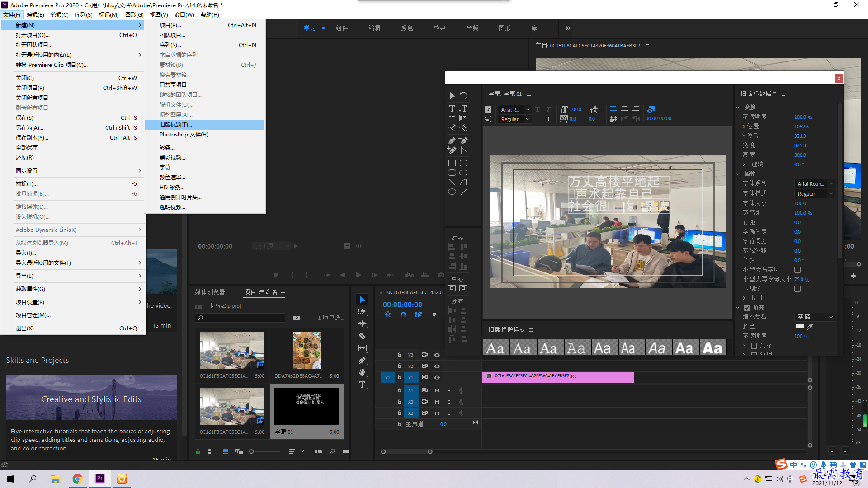The height and width of the screenshot is (488, 868).
Task: Open Arial Roun... font family dropdown in properties
Action: point(815,184)
